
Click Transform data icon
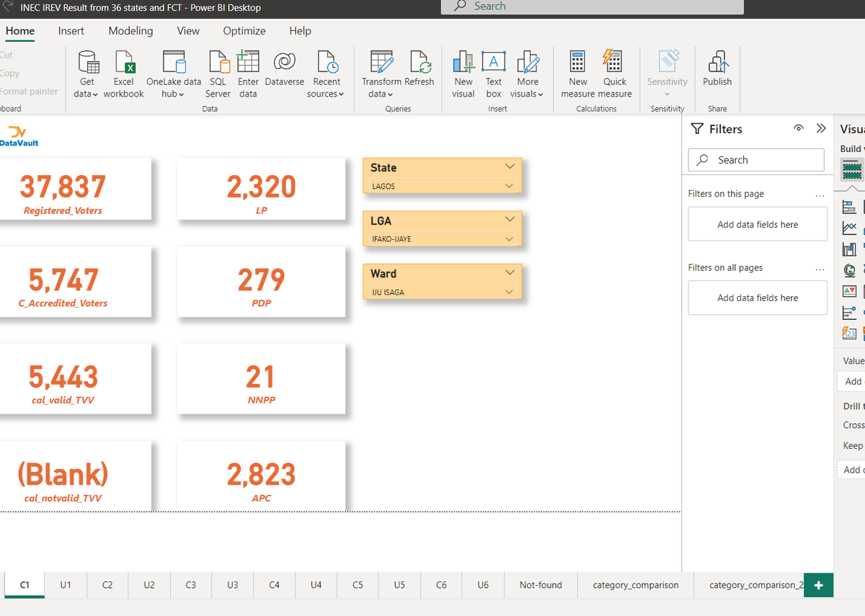[381, 62]
